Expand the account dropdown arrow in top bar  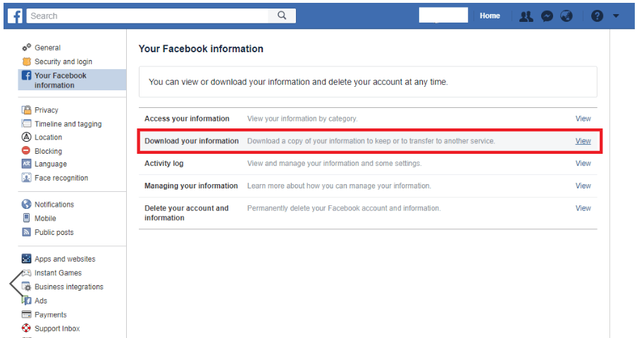point(616,16)
